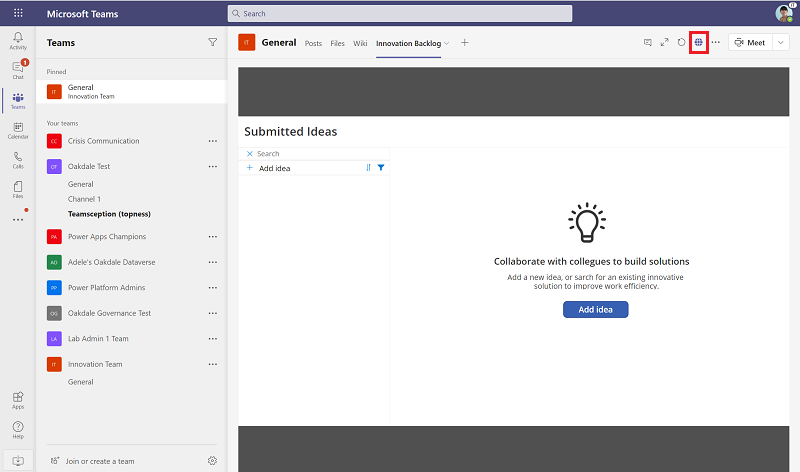Switch to the Wiki tab
Screen dimensions: 800x472
360,43
